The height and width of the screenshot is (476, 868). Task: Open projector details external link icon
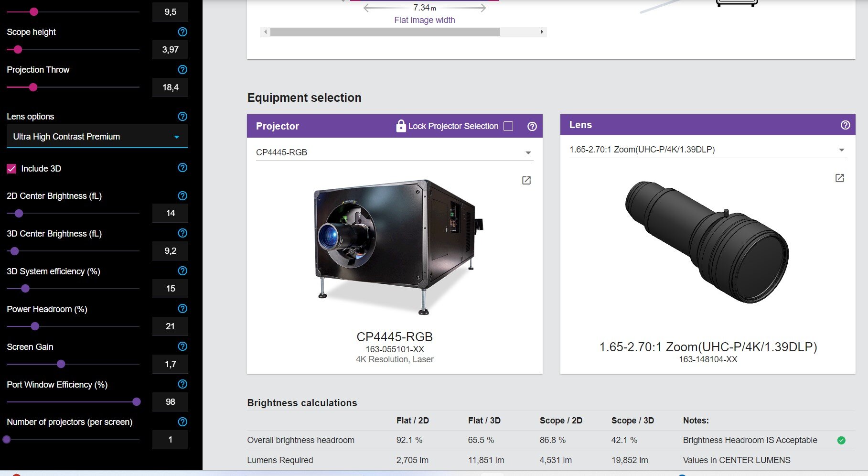[x=526, y=181]
